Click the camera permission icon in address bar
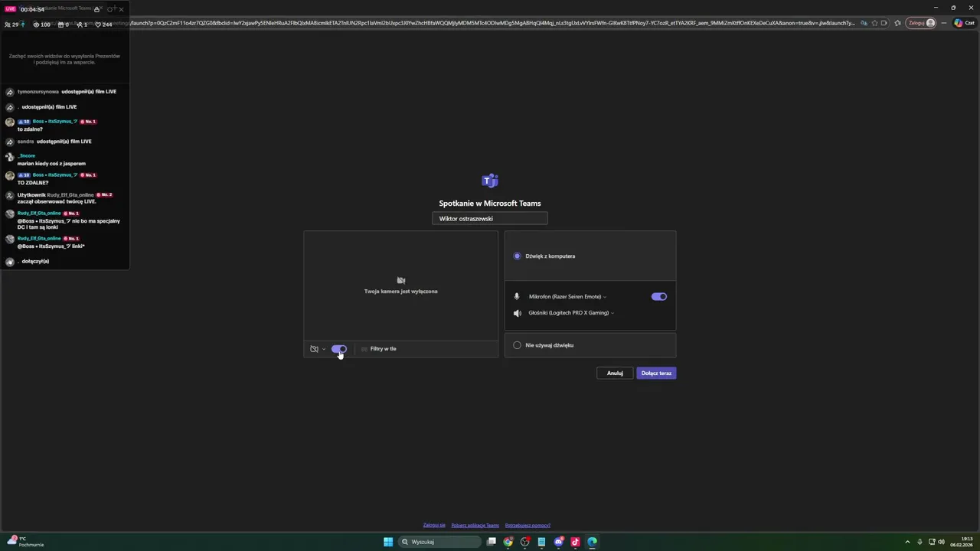 tap(884, 23)
